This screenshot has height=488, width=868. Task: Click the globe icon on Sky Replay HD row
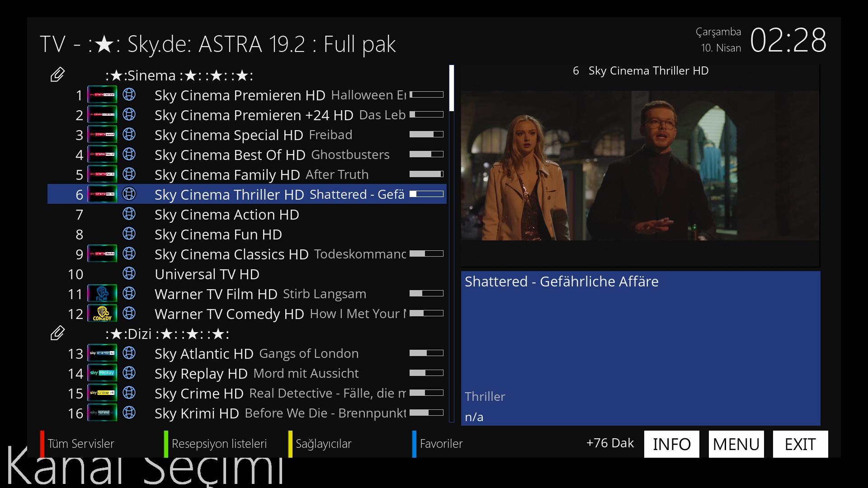[x=129, y=373]
